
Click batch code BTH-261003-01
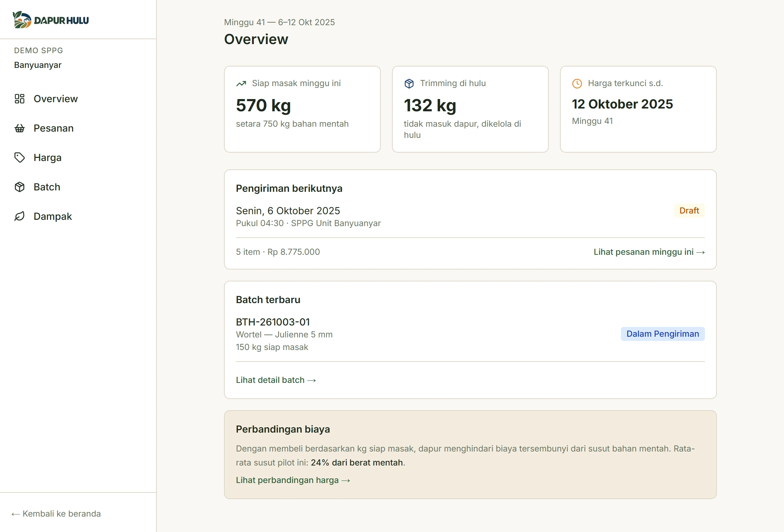[273, 322]
